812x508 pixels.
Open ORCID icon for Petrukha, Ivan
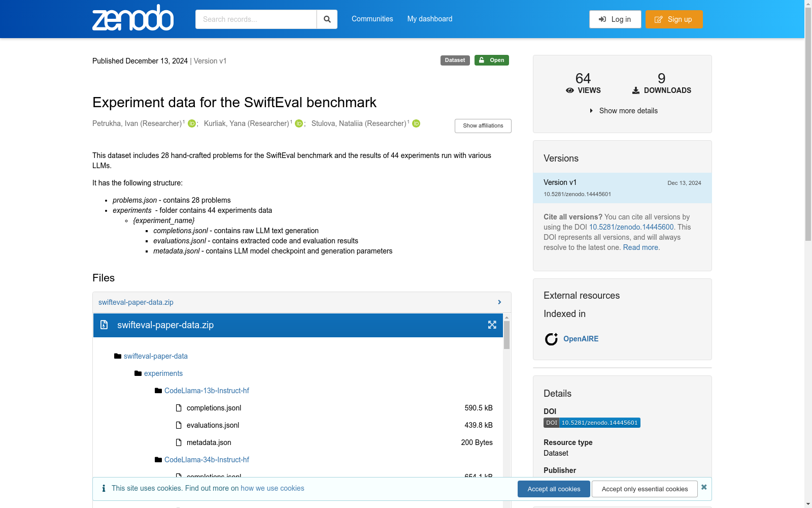[x=192, y=123]
